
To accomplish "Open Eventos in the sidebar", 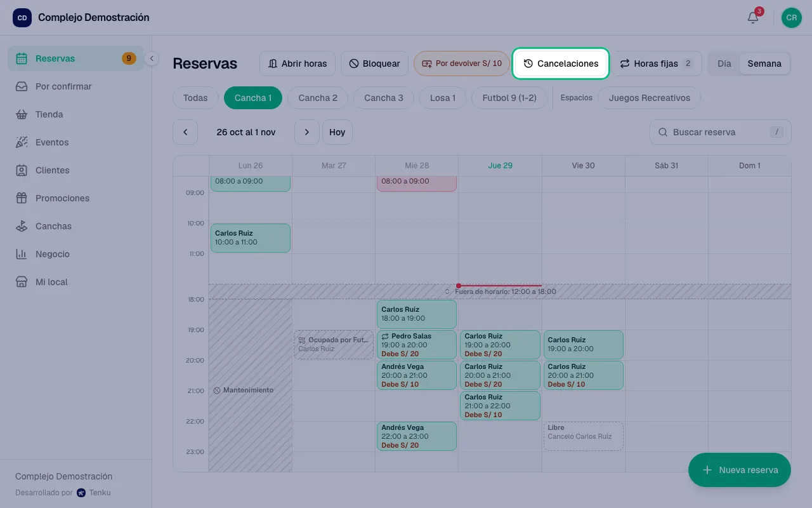I will 75,142.
